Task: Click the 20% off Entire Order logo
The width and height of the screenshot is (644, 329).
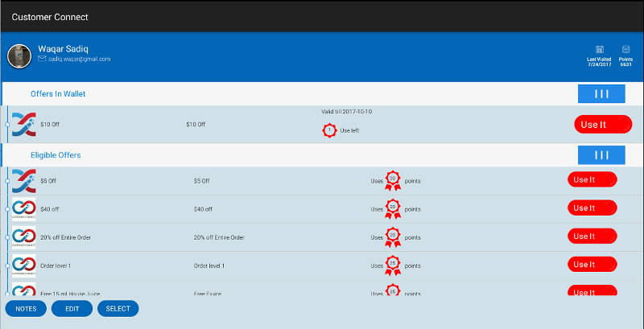Action: (24, 237)
